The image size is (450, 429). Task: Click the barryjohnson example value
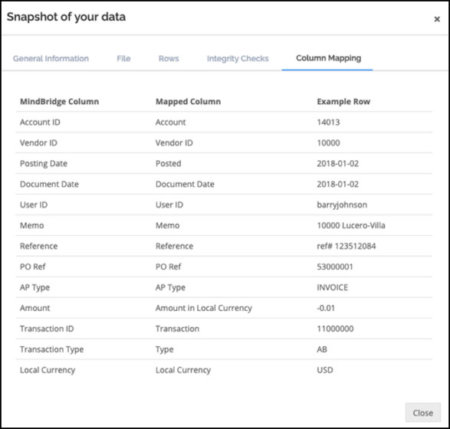click(342, 205)
